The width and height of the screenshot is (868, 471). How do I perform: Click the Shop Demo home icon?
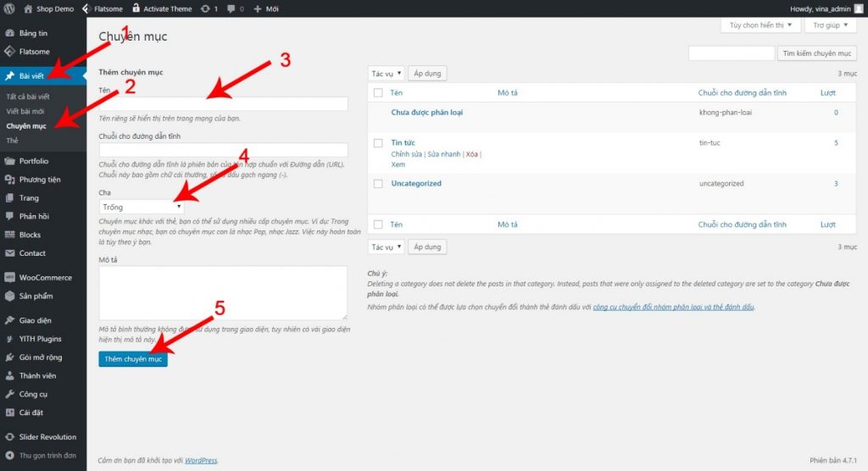28,8
